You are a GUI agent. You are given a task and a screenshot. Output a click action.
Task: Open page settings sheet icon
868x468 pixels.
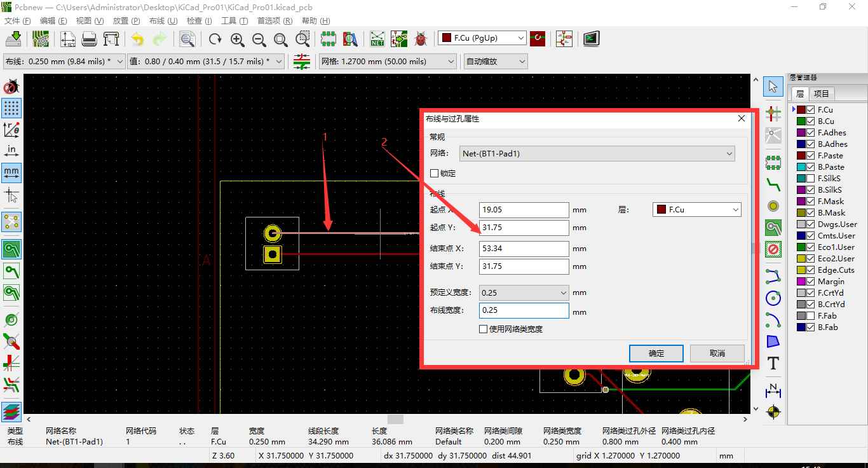point(68,39)
